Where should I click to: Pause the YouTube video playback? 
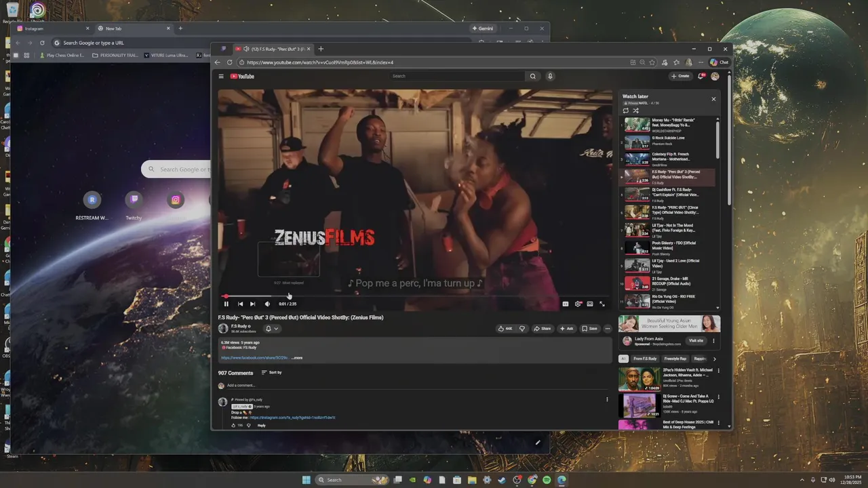[226, 304]
